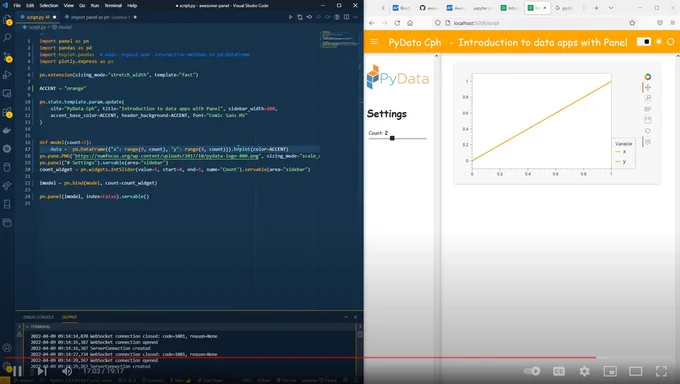Close the active browser tab

pyautogui.click(x=545, y=8)
